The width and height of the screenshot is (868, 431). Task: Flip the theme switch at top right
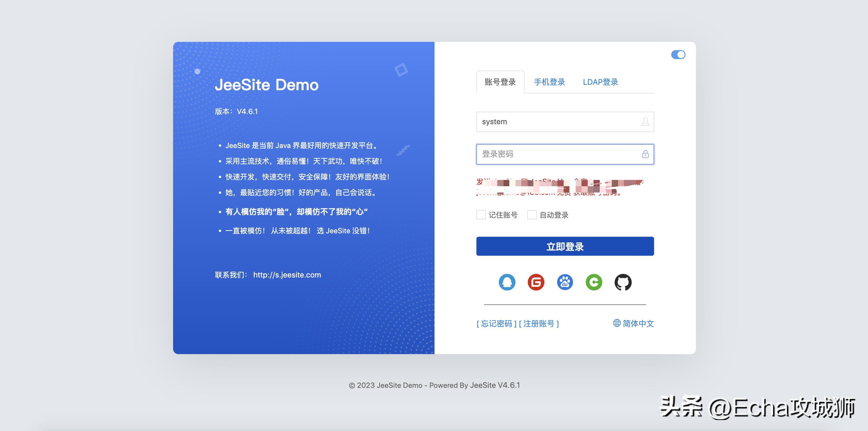tap(678, 54)
